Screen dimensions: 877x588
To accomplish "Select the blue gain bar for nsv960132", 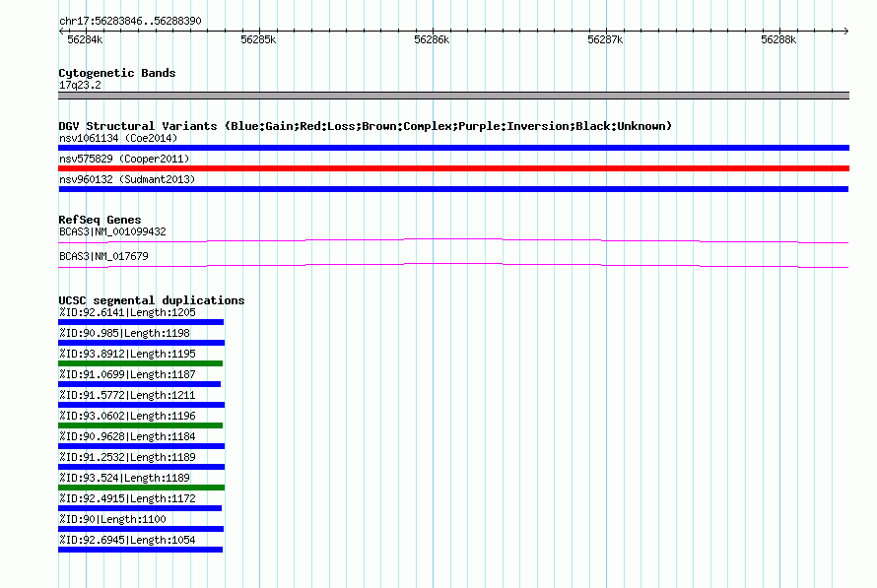I will point(453,189).
